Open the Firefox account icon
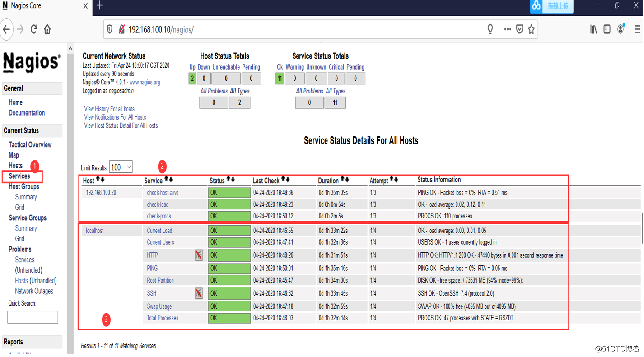The height and width of the screenshot is (357, 644). 621,29
